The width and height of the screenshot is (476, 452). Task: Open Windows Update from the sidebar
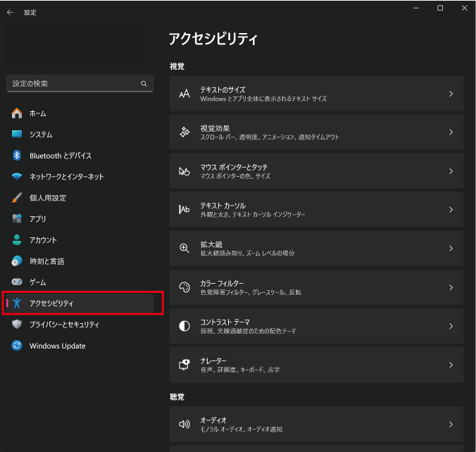pyautogui.click(x=57, y=346)
